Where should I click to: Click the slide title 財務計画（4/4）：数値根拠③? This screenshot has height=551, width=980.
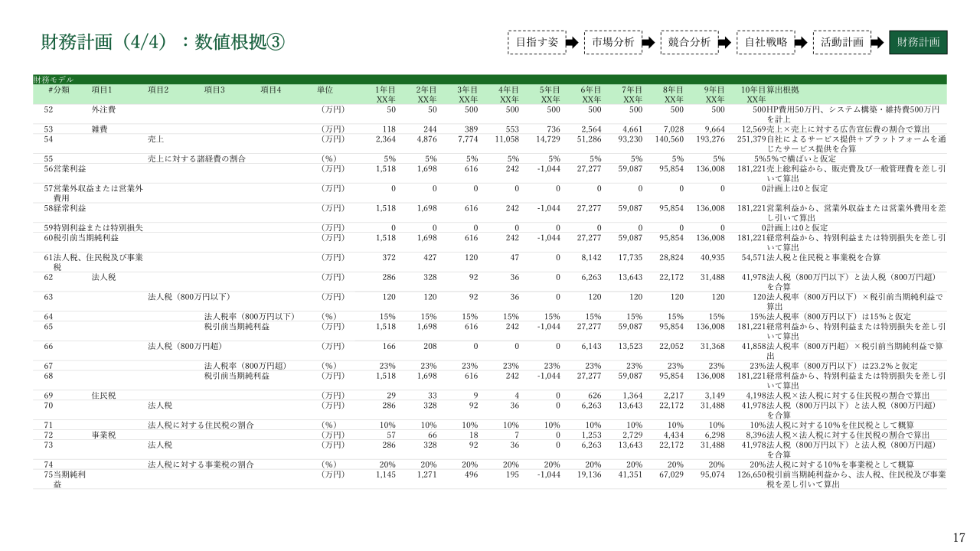point(163,42)
